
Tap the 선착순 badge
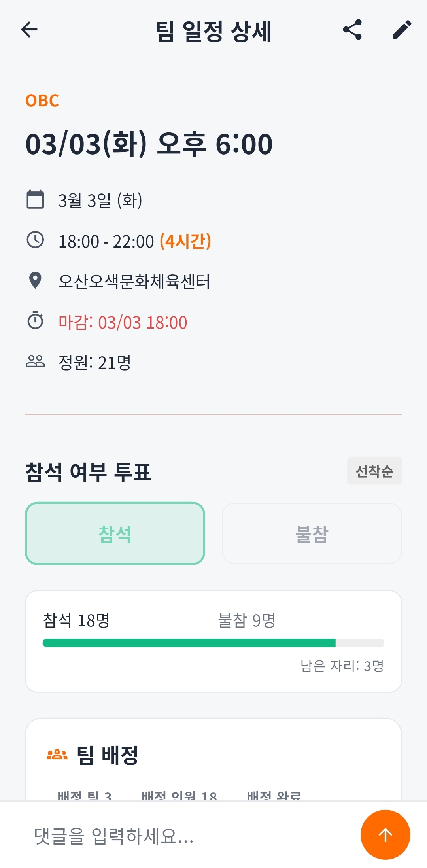(x=374, y=471)
